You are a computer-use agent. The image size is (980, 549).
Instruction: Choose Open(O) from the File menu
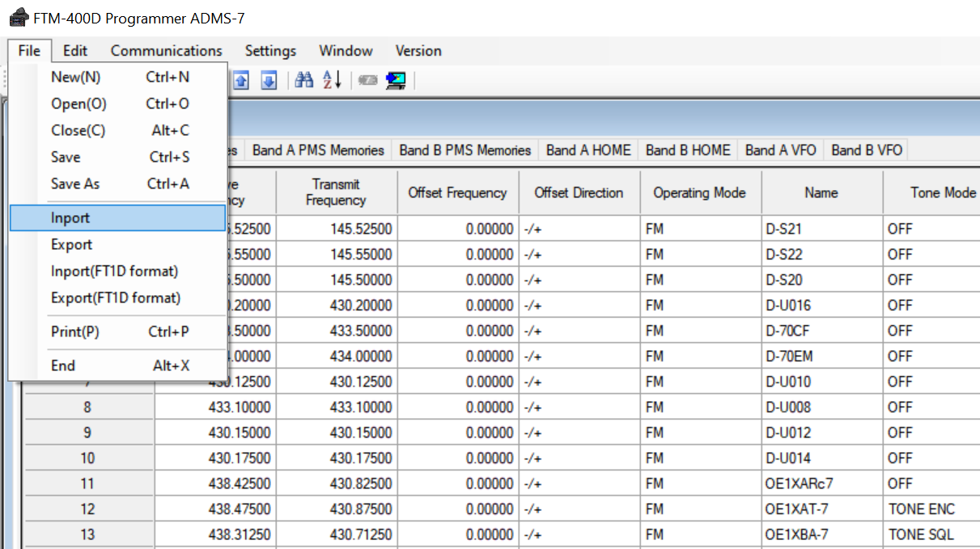[x=118, y=103]
